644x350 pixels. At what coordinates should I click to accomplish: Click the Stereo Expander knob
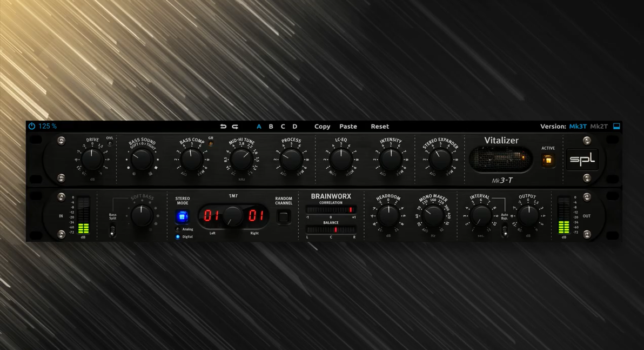click(440, 160)
